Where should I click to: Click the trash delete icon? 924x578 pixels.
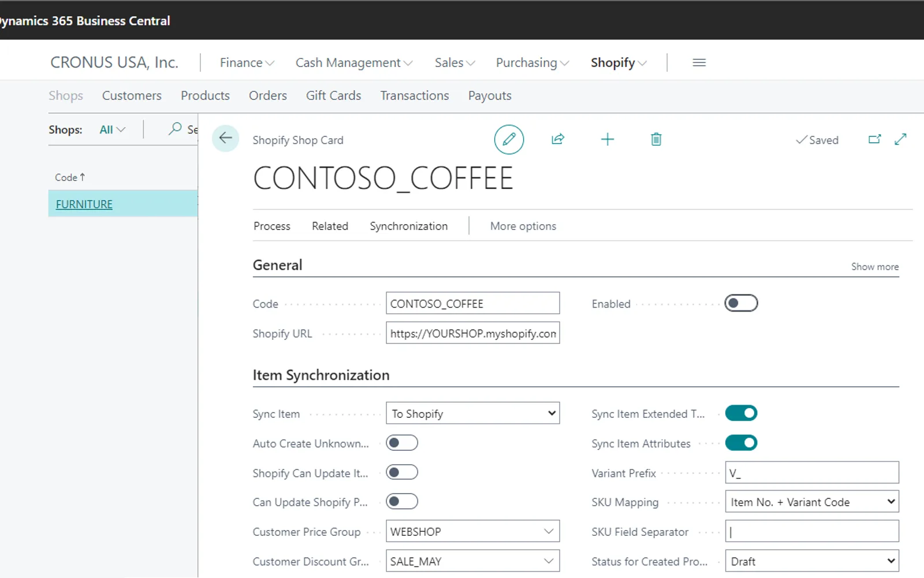click(x=656, y=139)
